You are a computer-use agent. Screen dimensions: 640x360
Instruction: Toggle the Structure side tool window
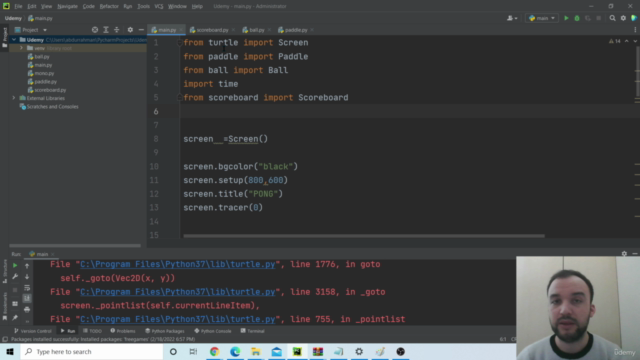click(4, 271)
